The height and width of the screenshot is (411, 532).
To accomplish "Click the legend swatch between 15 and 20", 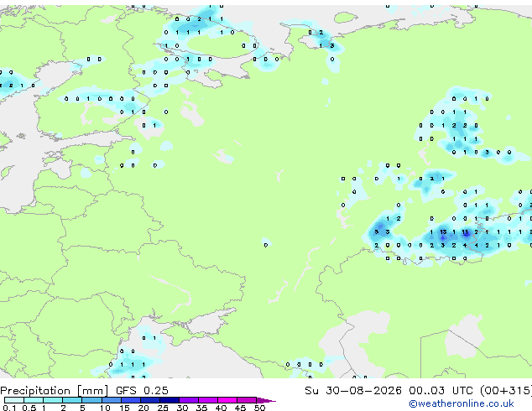I will (130, 400).
